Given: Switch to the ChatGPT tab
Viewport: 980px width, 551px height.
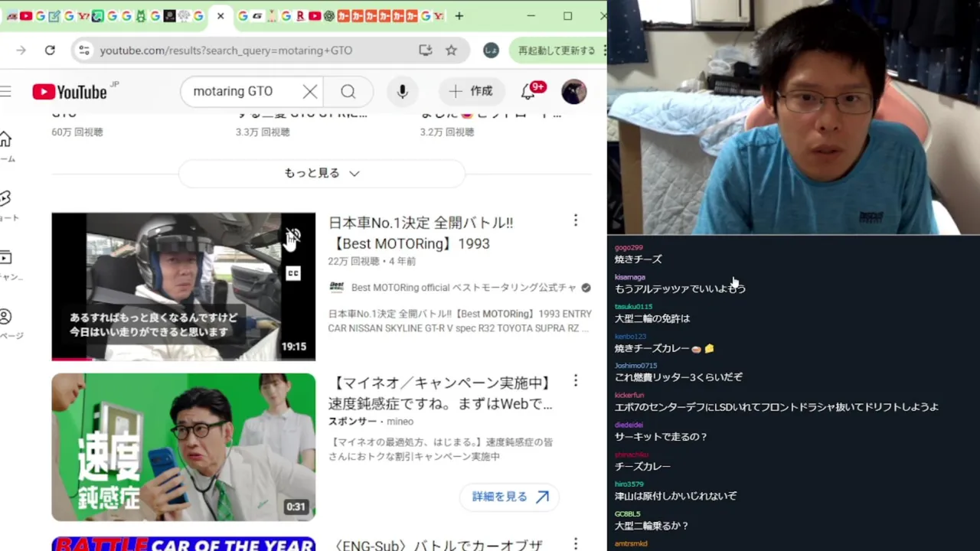Looking at the screenshot, I should pos(329,16).
